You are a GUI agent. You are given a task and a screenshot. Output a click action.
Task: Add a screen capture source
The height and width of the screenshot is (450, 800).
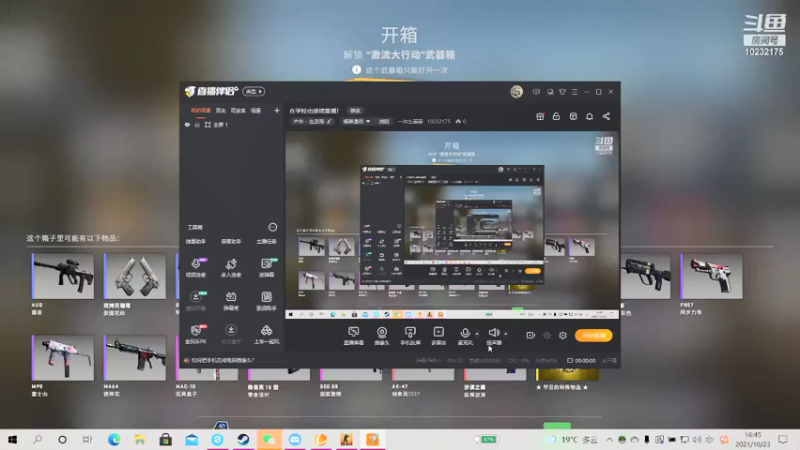(354, 336)
